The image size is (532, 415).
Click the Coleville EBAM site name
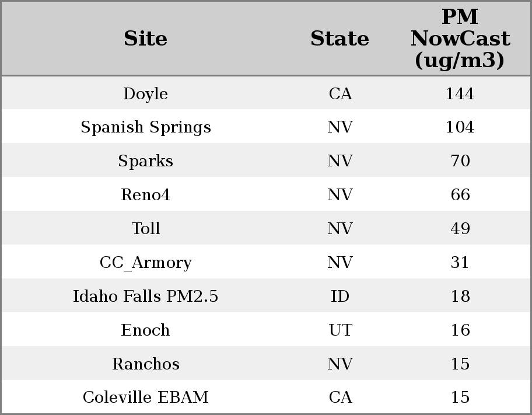pos(146,397)
